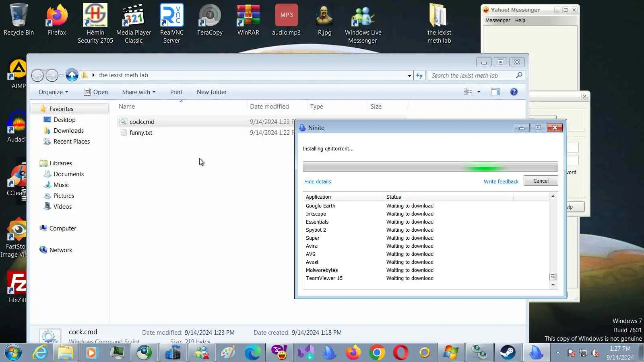Open Recent Places in the navigation pane

click(71, 141)
